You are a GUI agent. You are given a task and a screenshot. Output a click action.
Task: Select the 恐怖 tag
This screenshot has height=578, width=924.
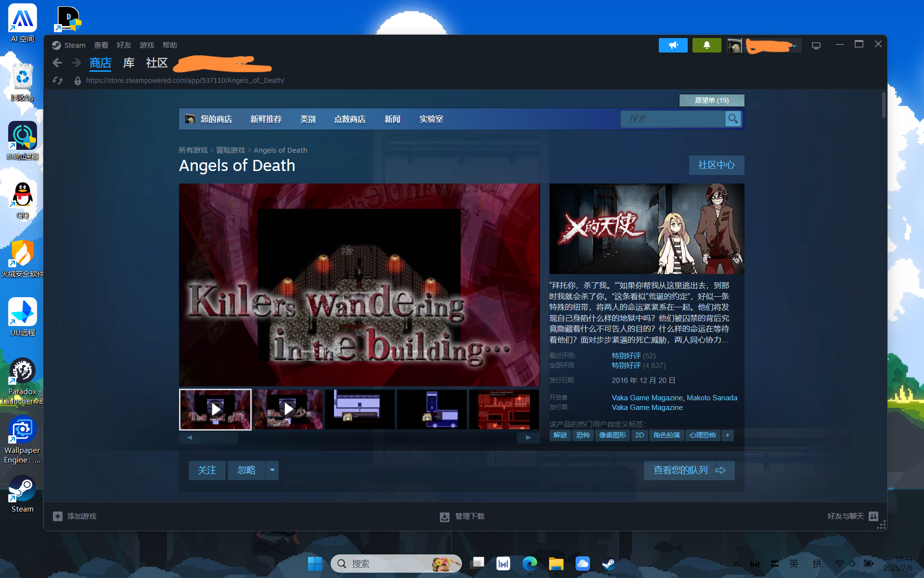583,435
